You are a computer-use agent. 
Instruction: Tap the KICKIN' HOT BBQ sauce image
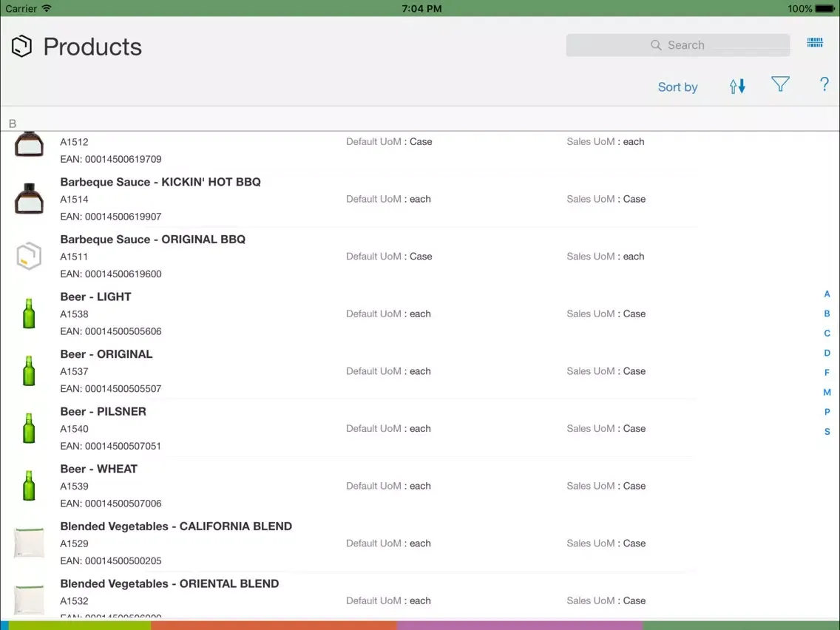click(29, 199)
